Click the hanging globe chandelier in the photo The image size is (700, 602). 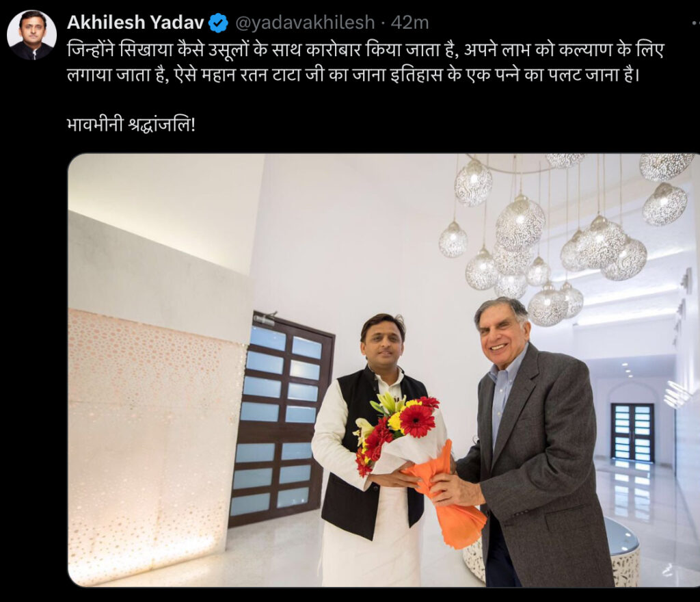(565, 237)
